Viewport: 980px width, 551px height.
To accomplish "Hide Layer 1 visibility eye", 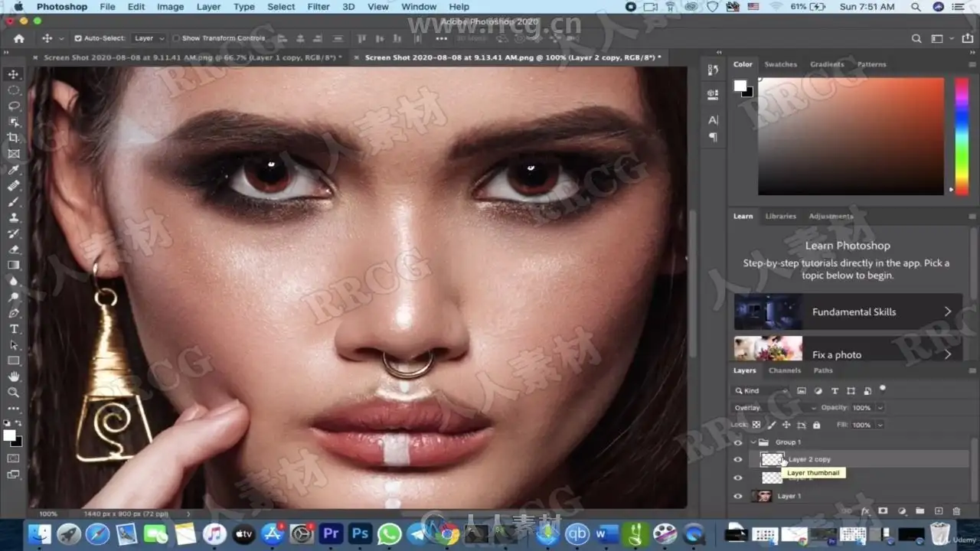I will click(738, 496).
